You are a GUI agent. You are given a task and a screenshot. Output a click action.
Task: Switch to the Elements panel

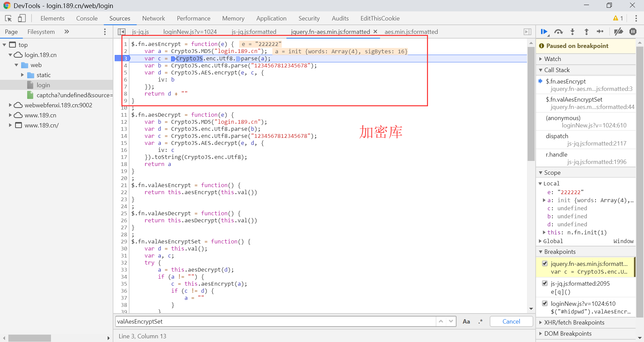coord(53,18)
